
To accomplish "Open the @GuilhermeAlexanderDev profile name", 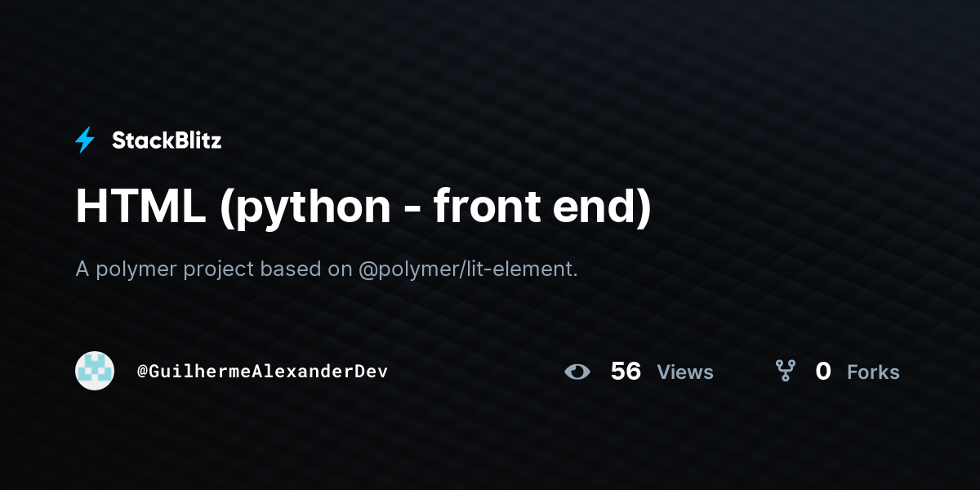I will [262, 372].
